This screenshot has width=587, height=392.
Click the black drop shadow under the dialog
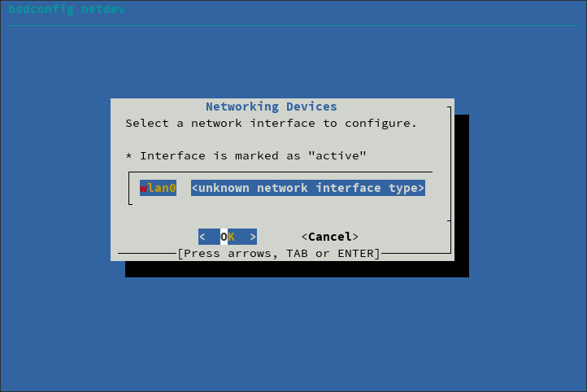297,269
